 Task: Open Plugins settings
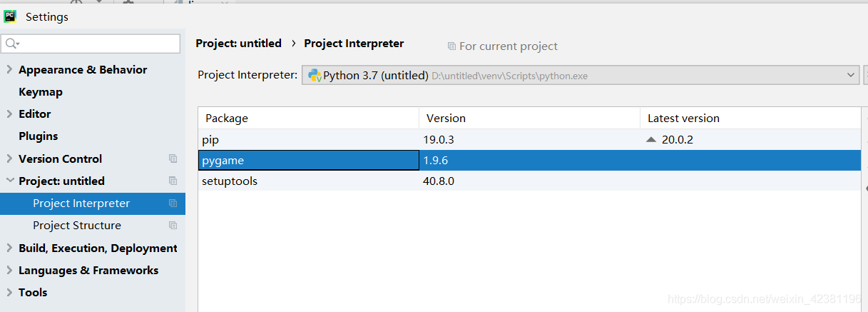pyautogui.click(x=39, y=136)
